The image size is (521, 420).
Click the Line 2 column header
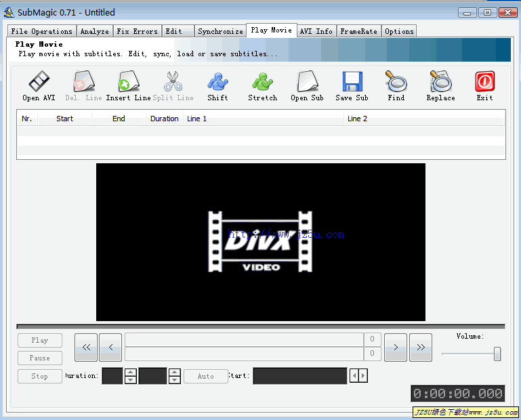[x=424, y=119]
